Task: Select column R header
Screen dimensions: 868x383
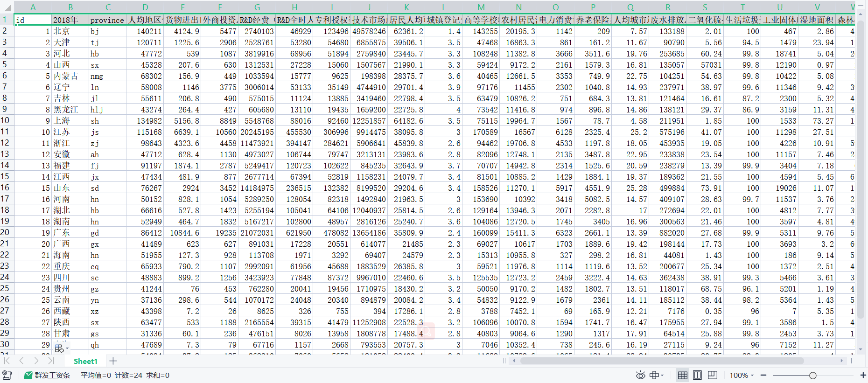Action: [668, 7]
